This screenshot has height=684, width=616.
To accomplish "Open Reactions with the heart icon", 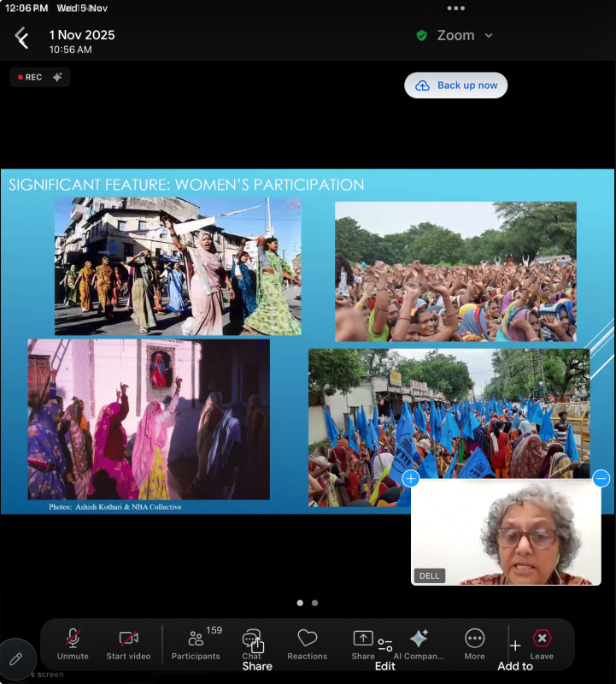I will (x=307, y=644).
